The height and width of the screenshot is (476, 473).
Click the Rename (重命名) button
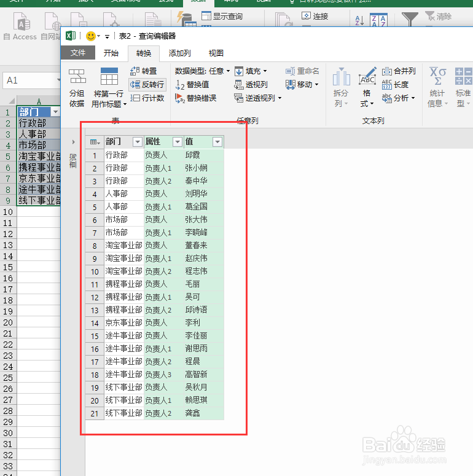[x=302, y=71]
